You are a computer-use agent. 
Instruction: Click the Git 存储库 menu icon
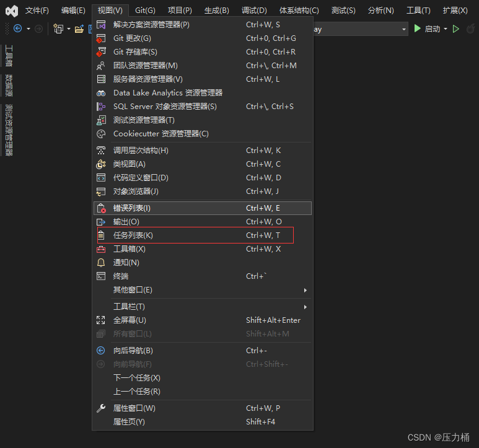point(101,52)
